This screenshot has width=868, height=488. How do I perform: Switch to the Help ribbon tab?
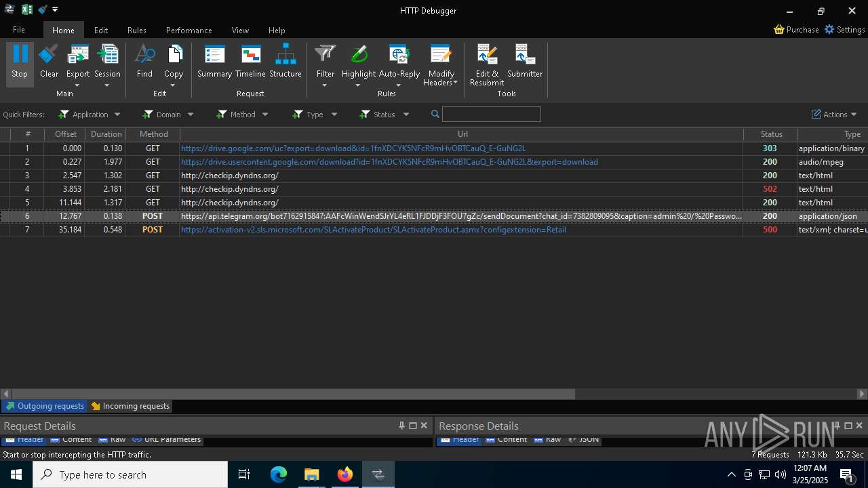point(277,30)
